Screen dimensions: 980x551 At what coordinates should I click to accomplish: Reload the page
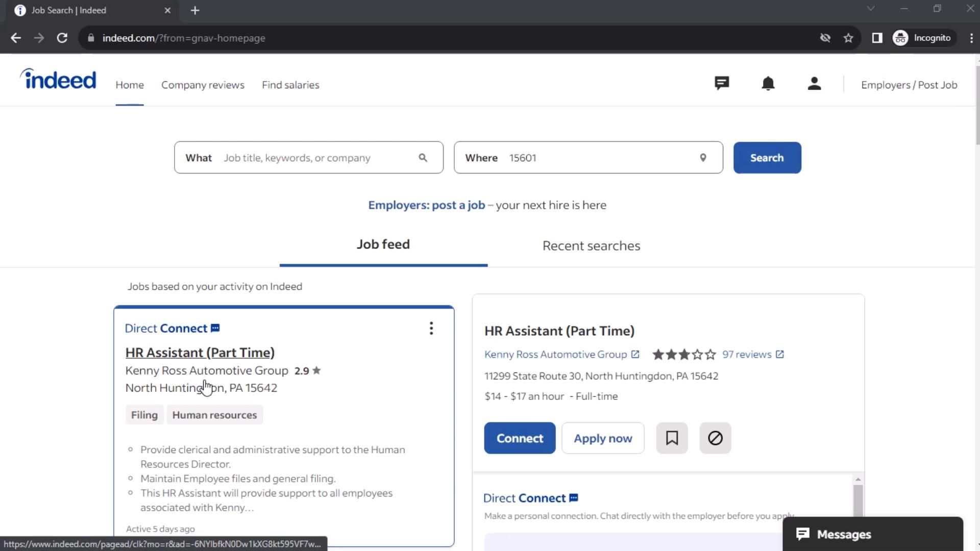(x=62, y=38)
